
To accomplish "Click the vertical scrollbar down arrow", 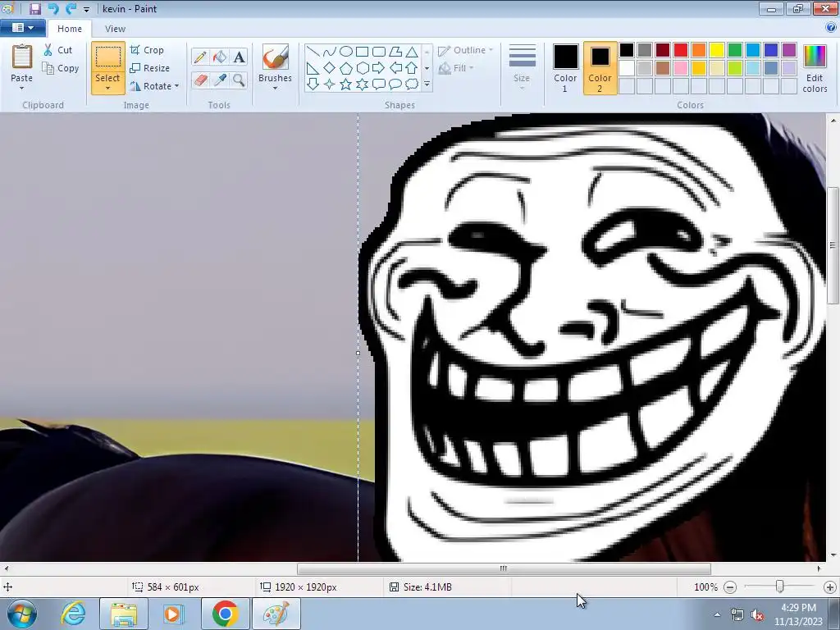I will 833,555.
